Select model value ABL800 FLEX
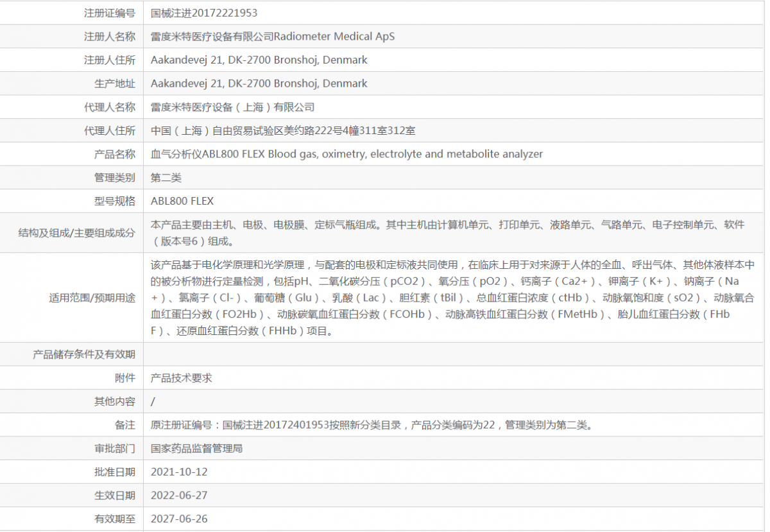This screenshot has height=532, width=770. coord(182,201)
